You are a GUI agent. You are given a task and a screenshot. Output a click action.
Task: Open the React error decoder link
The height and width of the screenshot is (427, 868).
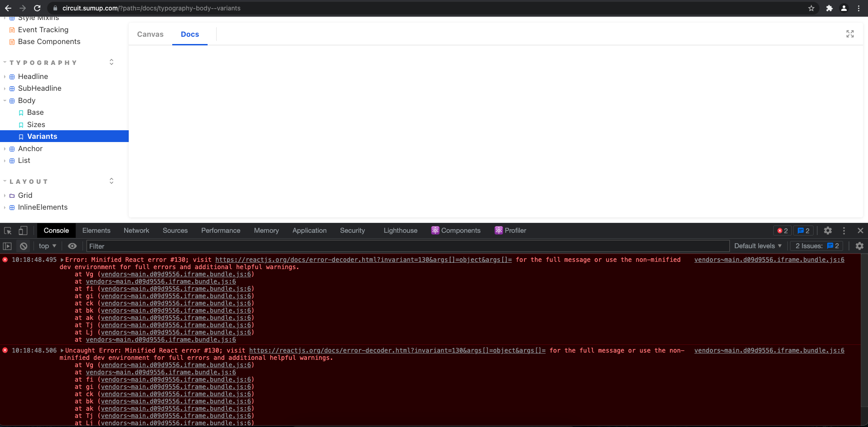[x=363, y=260]
